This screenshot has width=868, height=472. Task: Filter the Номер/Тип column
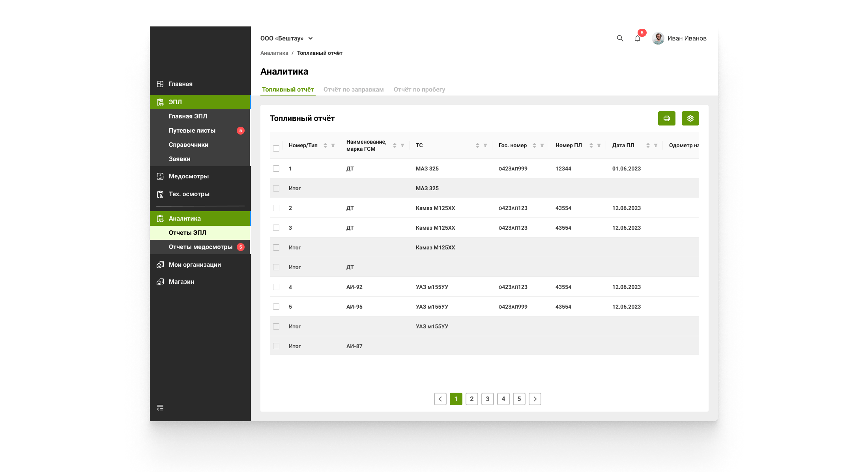[333, 146]
